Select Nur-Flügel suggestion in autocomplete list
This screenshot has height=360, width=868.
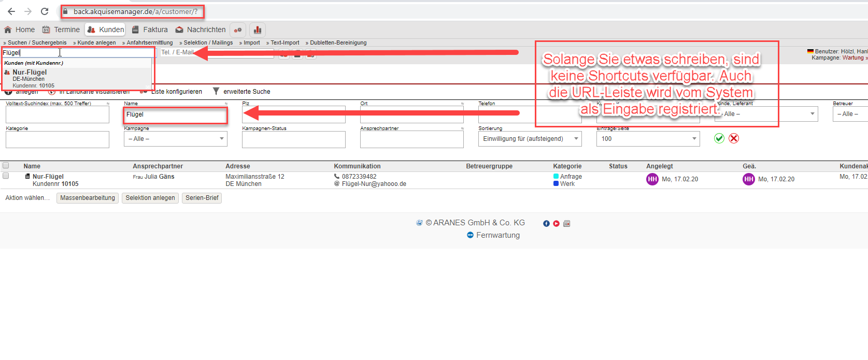(77, 78)
